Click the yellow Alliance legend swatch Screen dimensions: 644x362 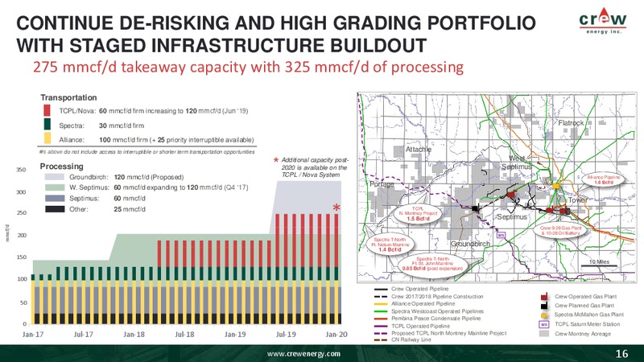coord(47,138)
